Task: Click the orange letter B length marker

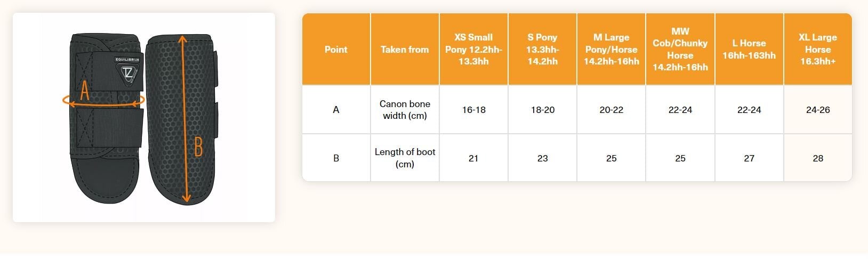Action: 198,146
